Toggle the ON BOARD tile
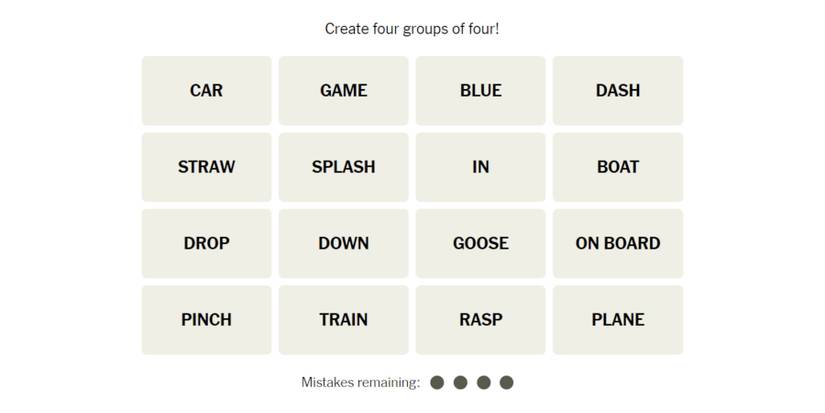This screenshot has height=413, width=825. point(617,243)
